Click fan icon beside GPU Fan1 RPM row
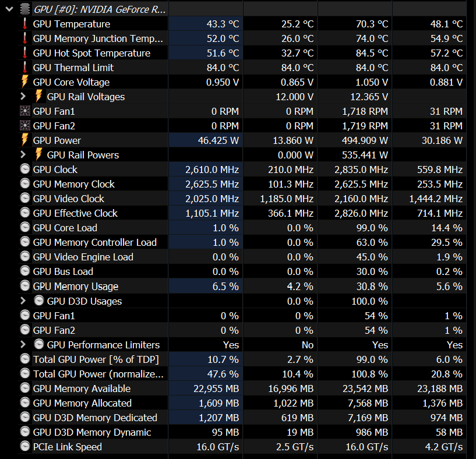The image size is (476, 459). pyautogui.click(x=25, y=111)
